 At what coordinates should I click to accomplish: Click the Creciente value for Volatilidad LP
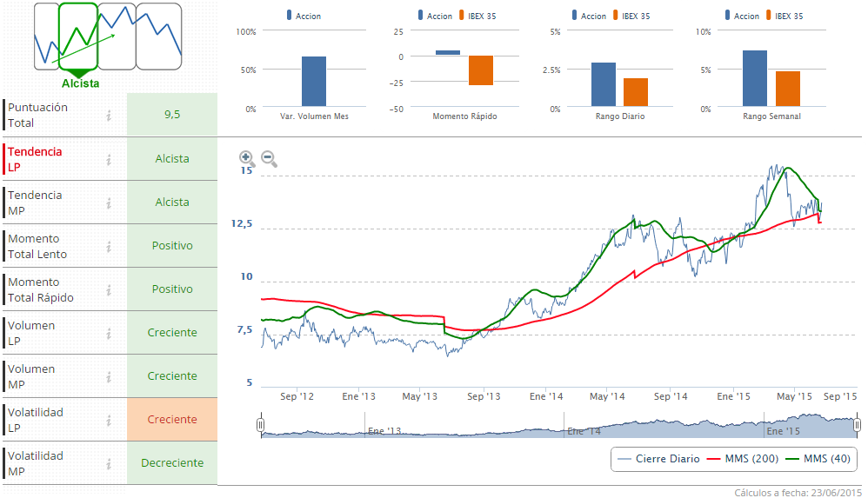[x=172, y=420]
